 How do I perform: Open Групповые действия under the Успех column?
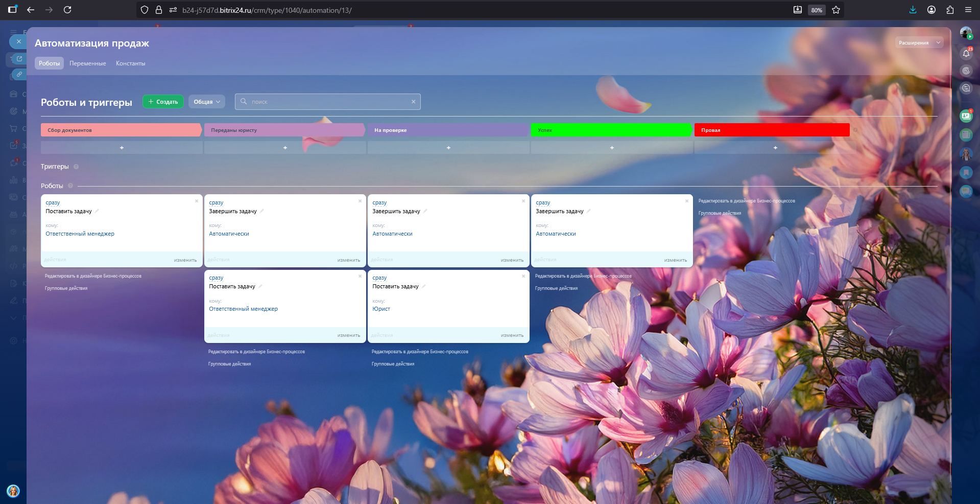click(x=556, y=288)
